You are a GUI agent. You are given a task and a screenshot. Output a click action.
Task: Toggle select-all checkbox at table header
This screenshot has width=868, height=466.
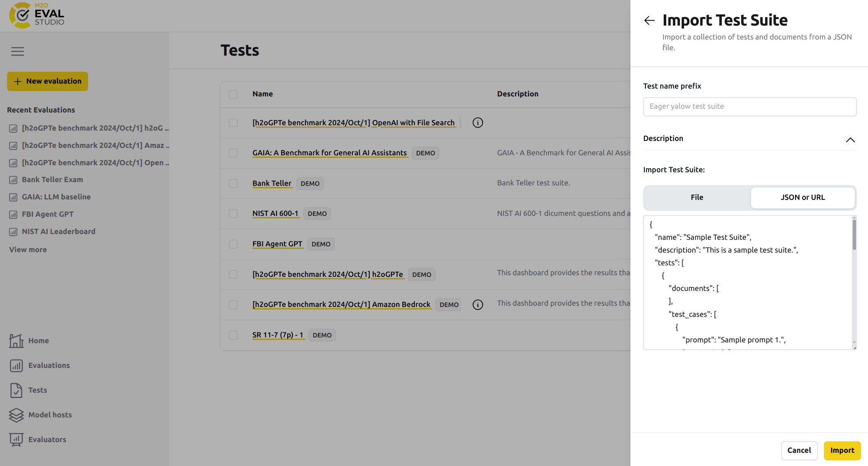233,94
